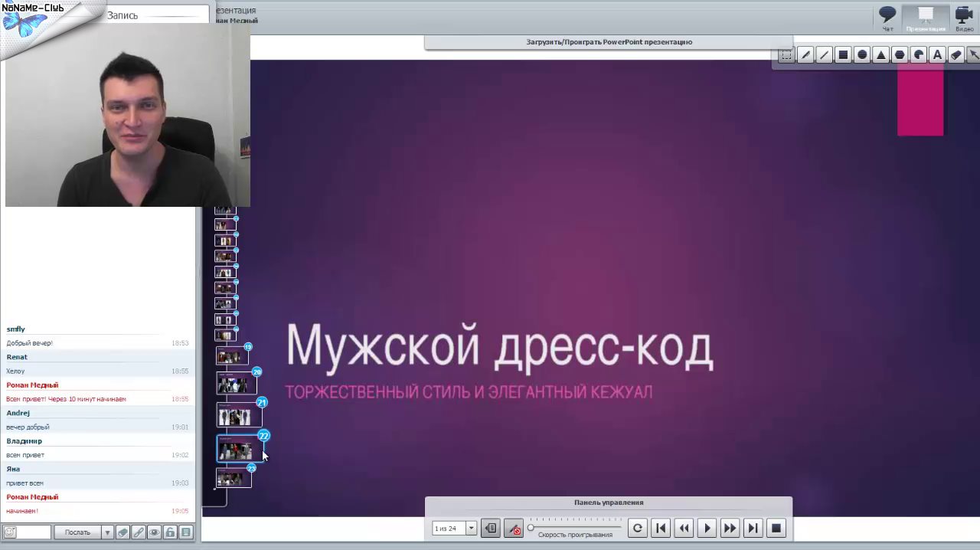Select the rectangle shape tool
The image size is (980, 550).
point(843,55)
